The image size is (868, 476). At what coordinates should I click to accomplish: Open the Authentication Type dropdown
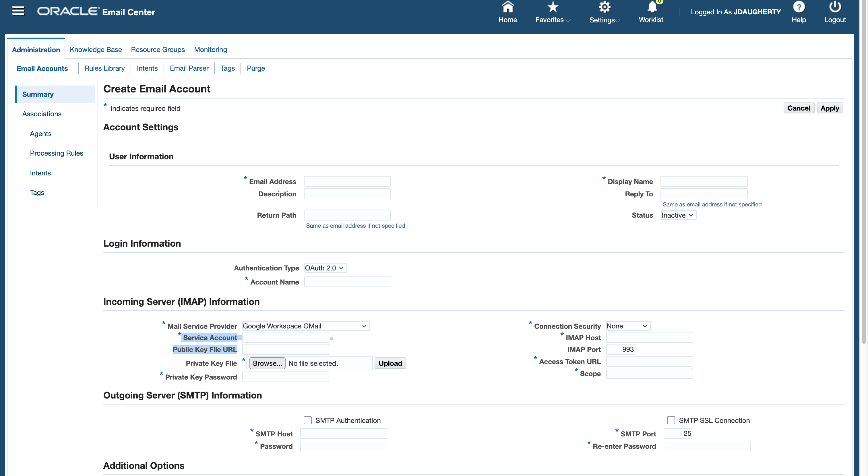[325, 268]
